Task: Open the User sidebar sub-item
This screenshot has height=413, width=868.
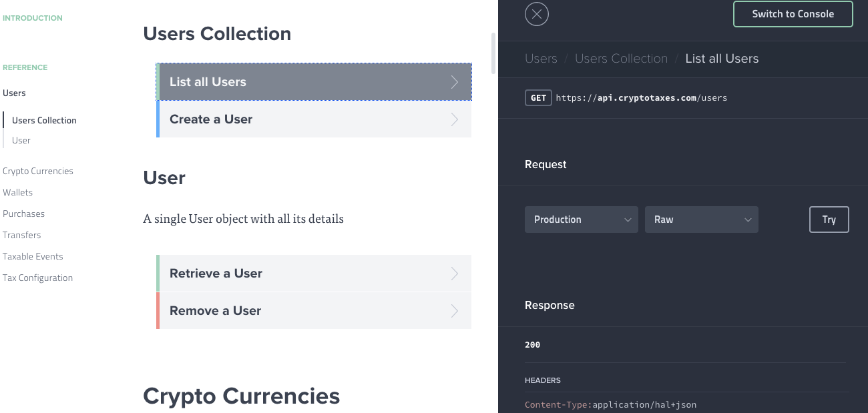Action: tap(21, 141)
